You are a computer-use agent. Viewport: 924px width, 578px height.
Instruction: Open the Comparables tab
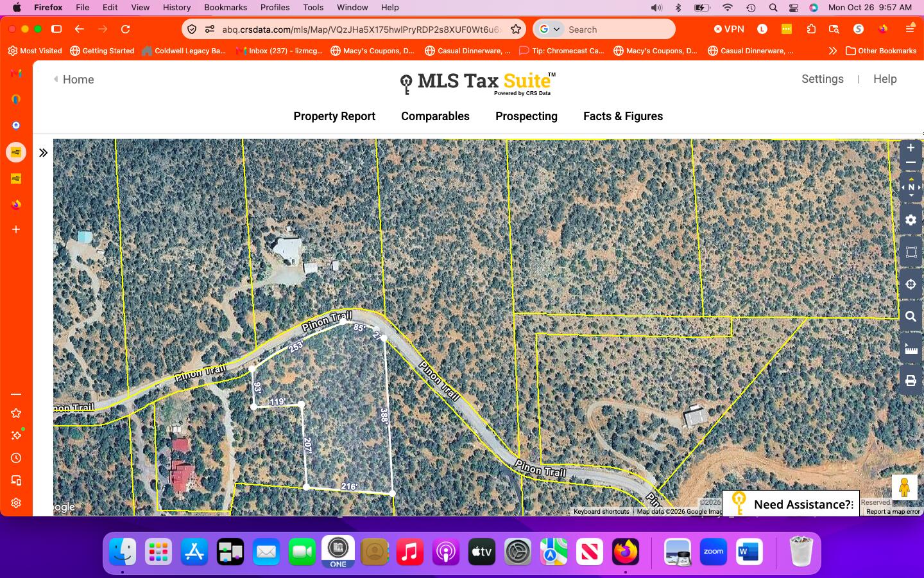click(435, 116)
